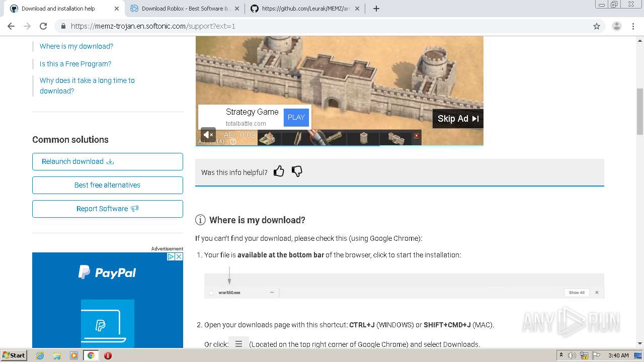The height and width of the screenshot is (362, 644).
Task: Show hidden system tray icons
Action: pyautogui.click(x=561, y=355)
